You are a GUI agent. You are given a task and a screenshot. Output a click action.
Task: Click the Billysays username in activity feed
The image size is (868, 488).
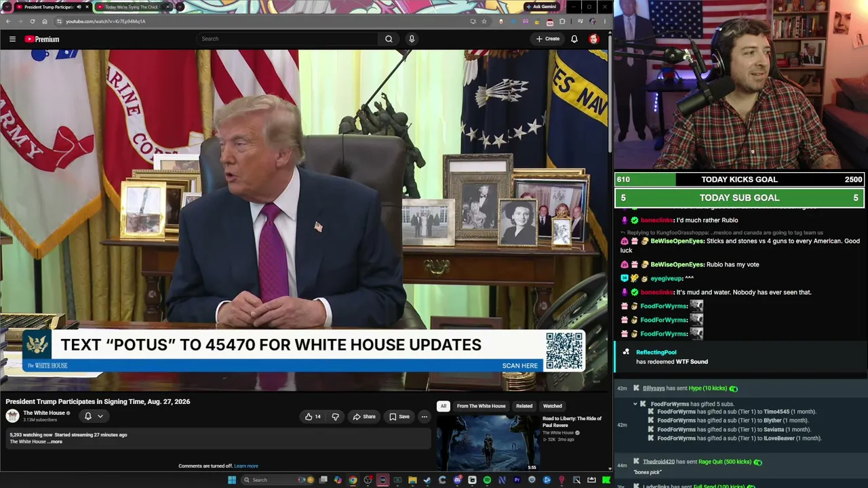[654, 388]
